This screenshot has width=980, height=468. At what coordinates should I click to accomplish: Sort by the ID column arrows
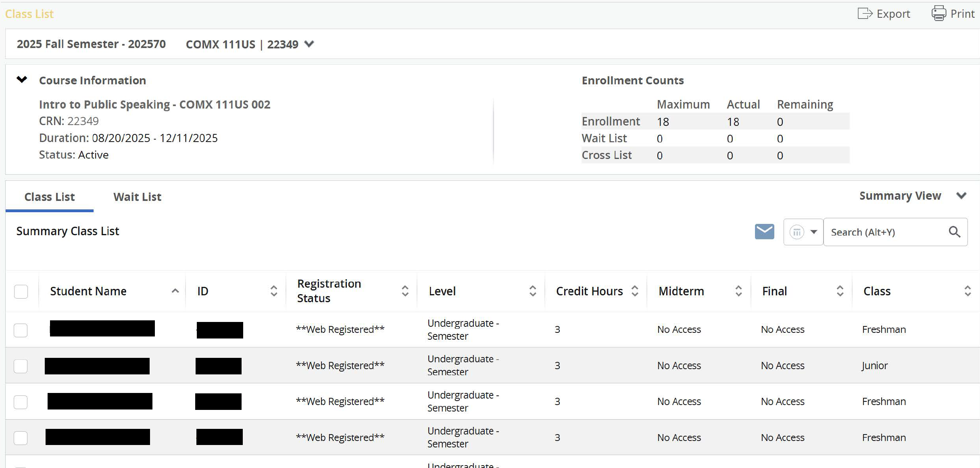pos(274,291)
